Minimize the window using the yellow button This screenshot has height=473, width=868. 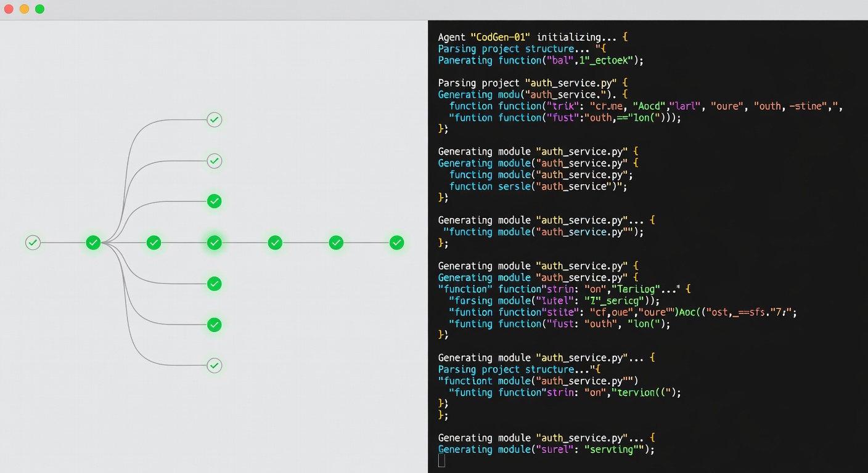[24, 9]
